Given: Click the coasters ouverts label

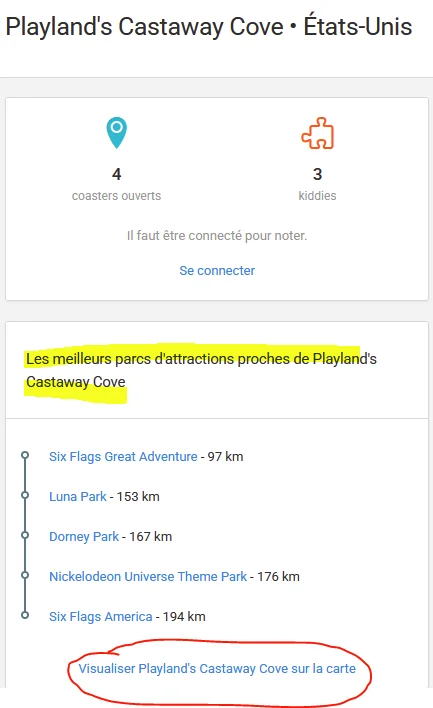Looking at the screenshot, I should coord(116,196).
